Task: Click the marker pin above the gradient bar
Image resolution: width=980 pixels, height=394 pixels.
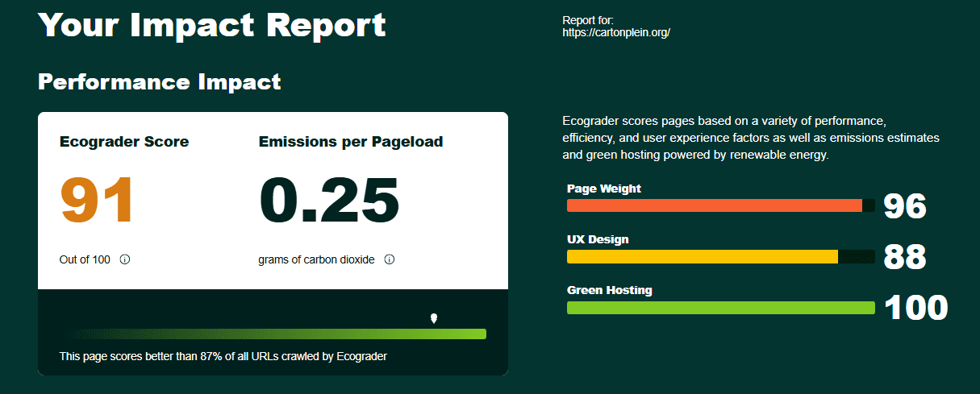Action: click(x=434, y=318)
